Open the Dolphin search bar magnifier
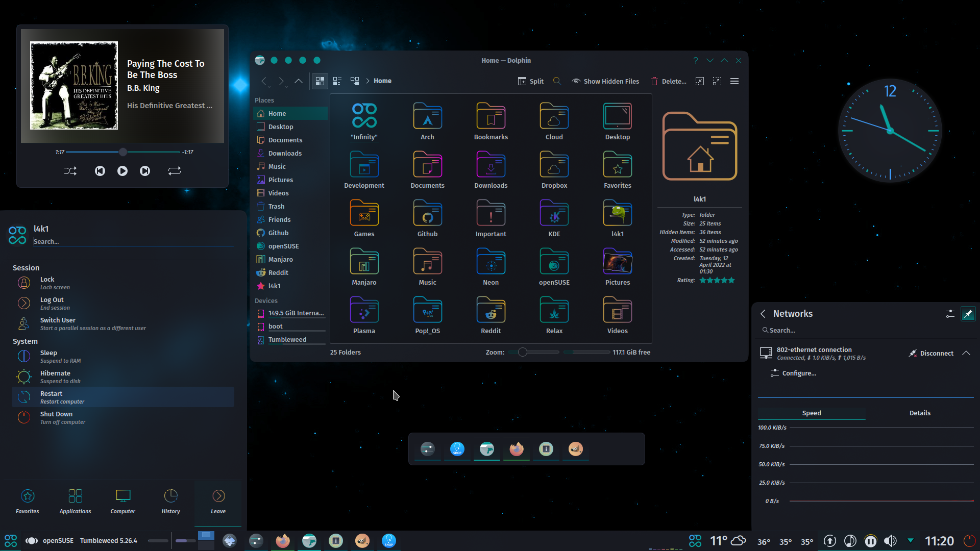Screen dimensions: 980x551 point(557,81)
